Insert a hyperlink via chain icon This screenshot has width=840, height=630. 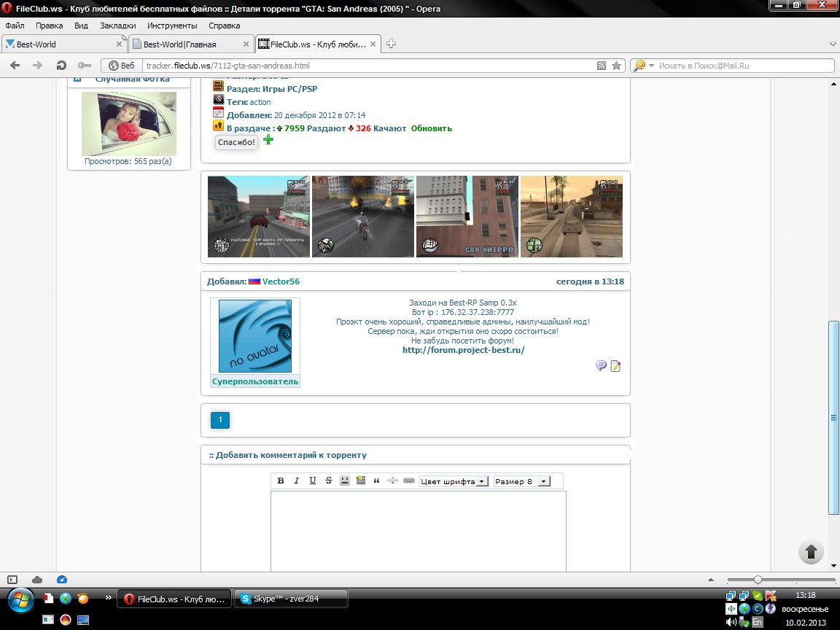click(409, 481)
